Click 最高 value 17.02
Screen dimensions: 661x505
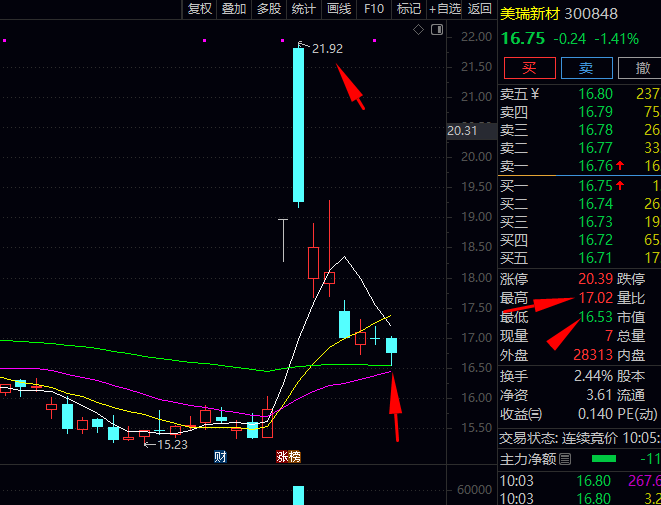[596, 298]
